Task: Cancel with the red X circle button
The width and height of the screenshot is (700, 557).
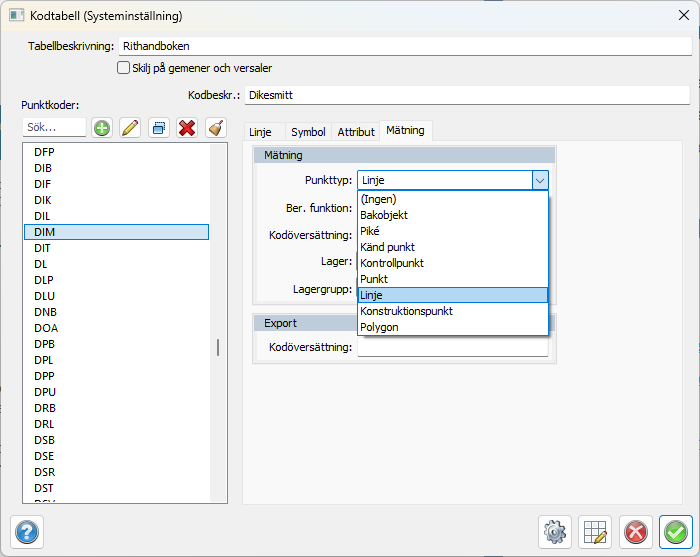Action: tap(636, 532)
